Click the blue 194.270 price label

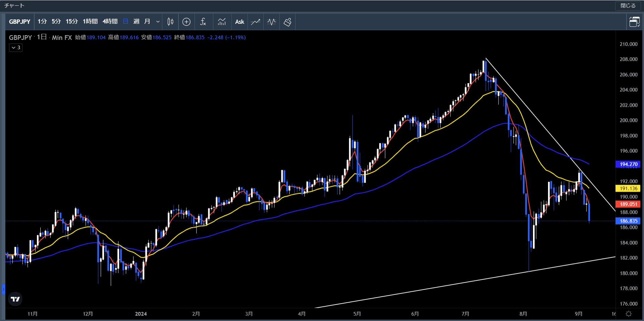point(628,164)
